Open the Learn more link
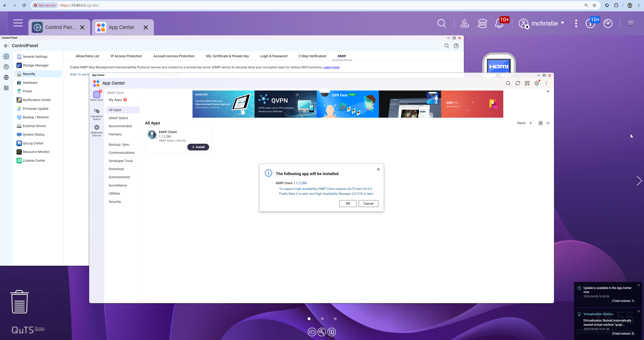Viewport: 644px width, 340px height. pyautogui.click(x=331, y=67)
